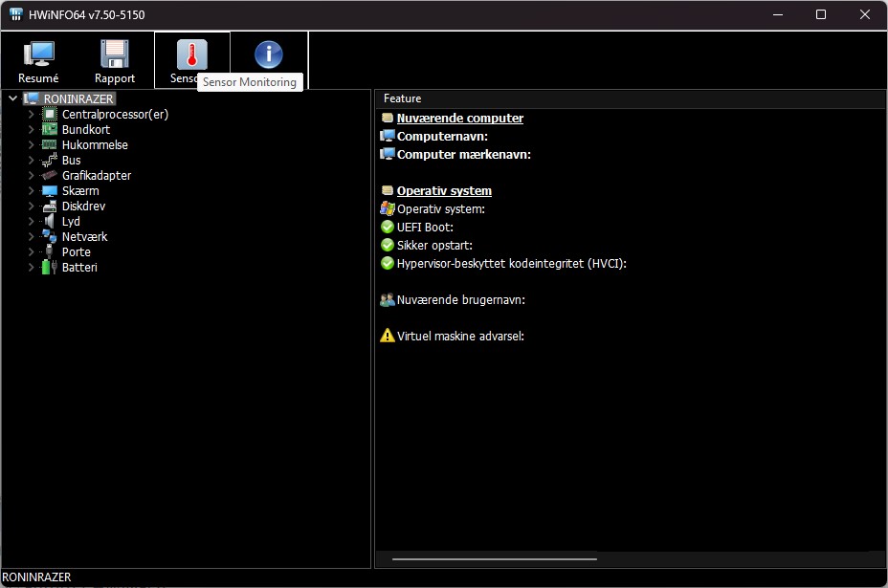Click the blue info About icon

click(269, 55)
